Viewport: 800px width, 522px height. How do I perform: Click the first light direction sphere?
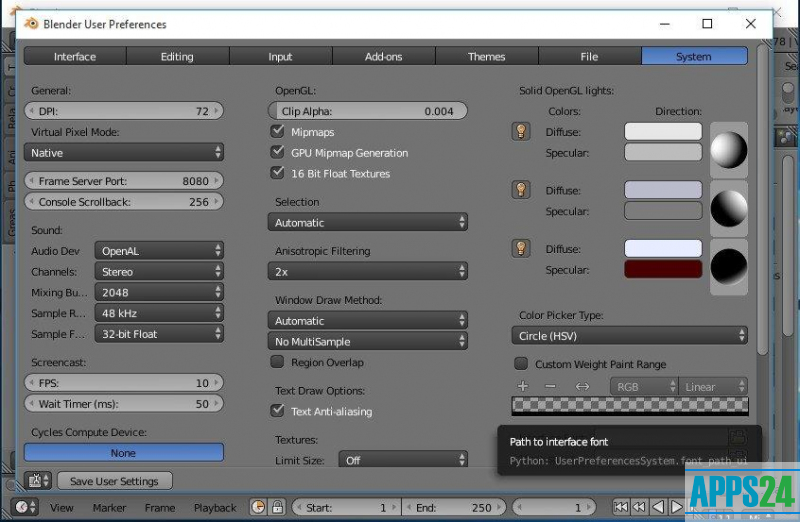click(729, 150)
